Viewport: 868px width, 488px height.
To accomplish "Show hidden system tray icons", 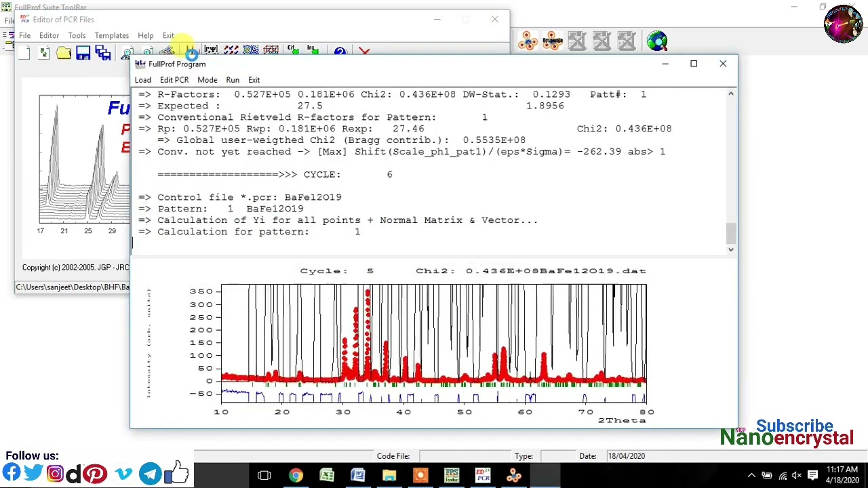I will [x=751, y=475].
